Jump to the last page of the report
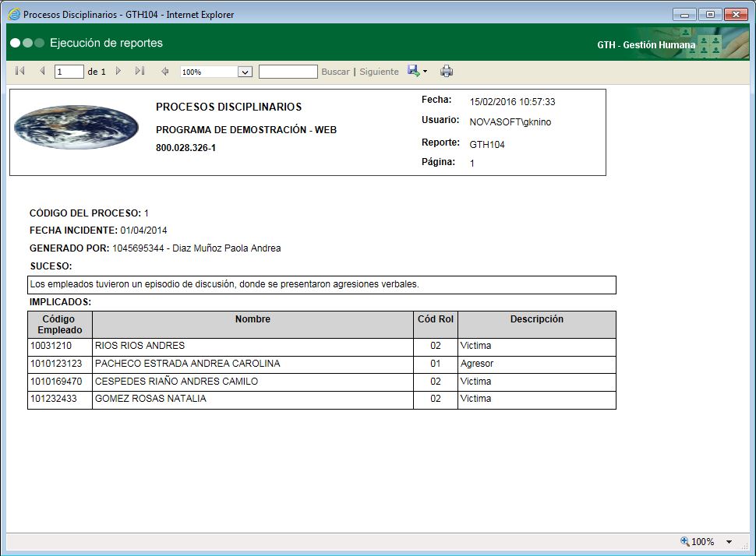756x556 pixels. (139, 71)
